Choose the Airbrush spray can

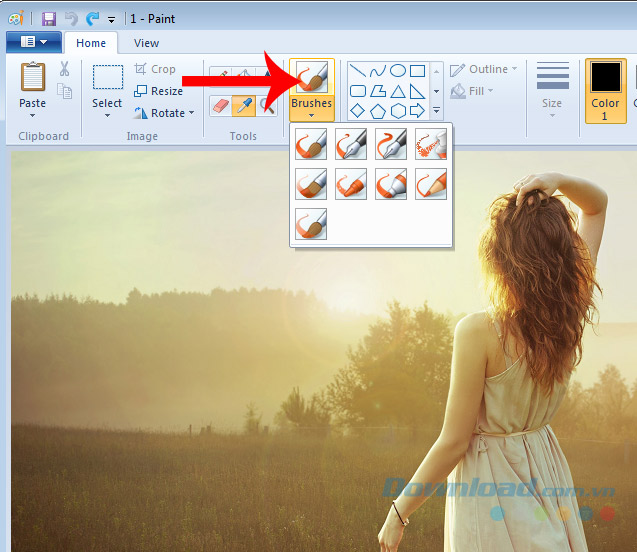pos(431,144)
